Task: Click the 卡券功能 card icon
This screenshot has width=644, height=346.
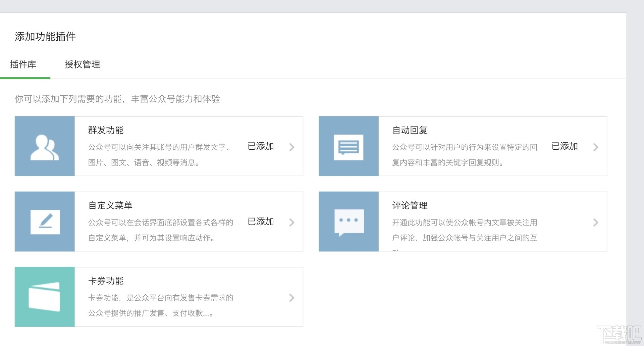Action: (44, 297)
